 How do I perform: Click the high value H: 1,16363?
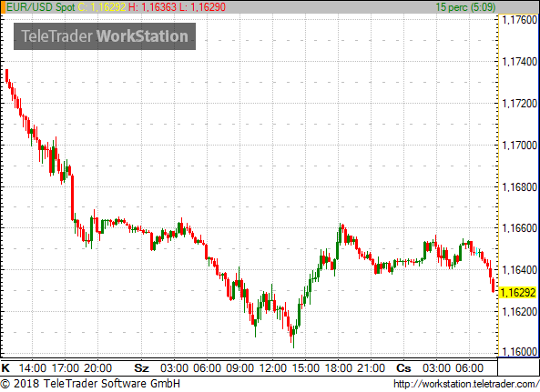tap(152, 7)
